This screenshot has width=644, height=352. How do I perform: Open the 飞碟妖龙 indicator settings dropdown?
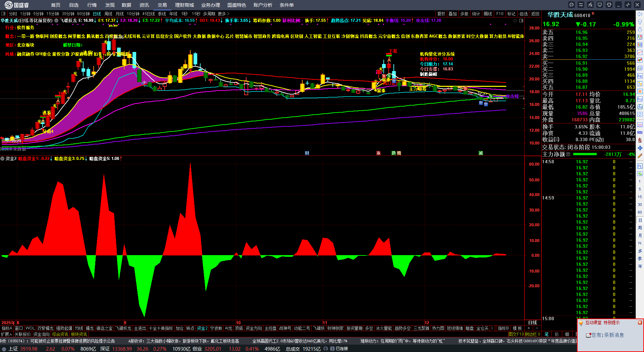click(56, 20)
